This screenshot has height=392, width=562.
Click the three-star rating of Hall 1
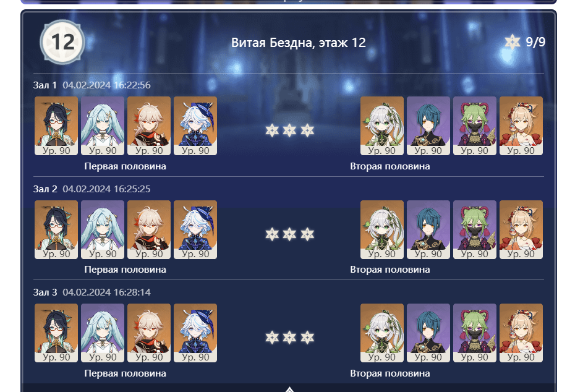[x=289, y=130]
